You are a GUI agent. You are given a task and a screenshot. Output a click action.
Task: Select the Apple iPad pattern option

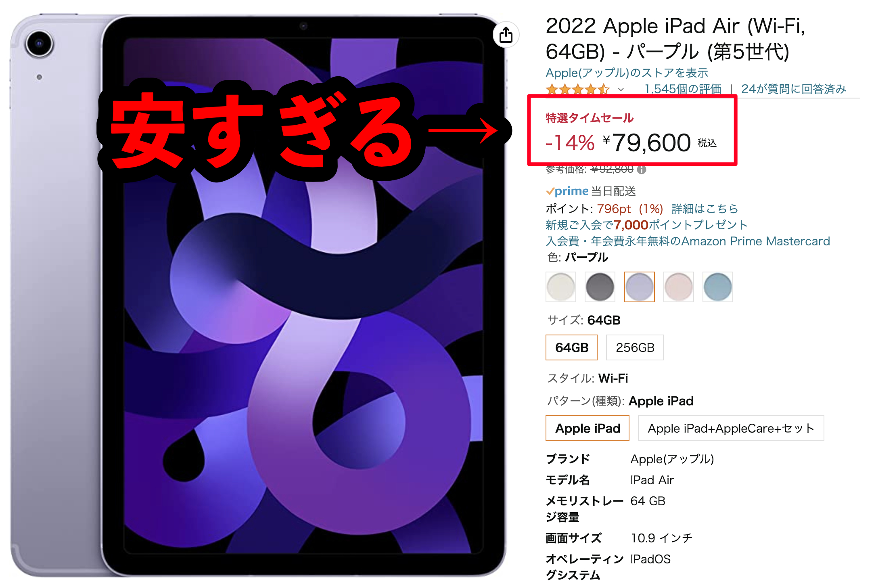(x=587, y=428)
